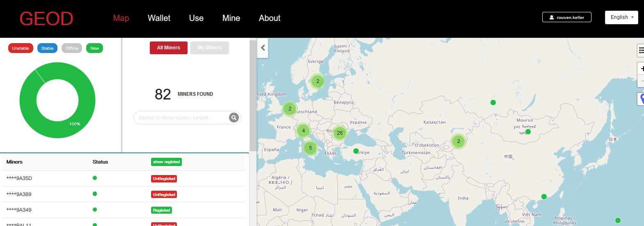Toggle the Unstable status filter

(21, 48)
